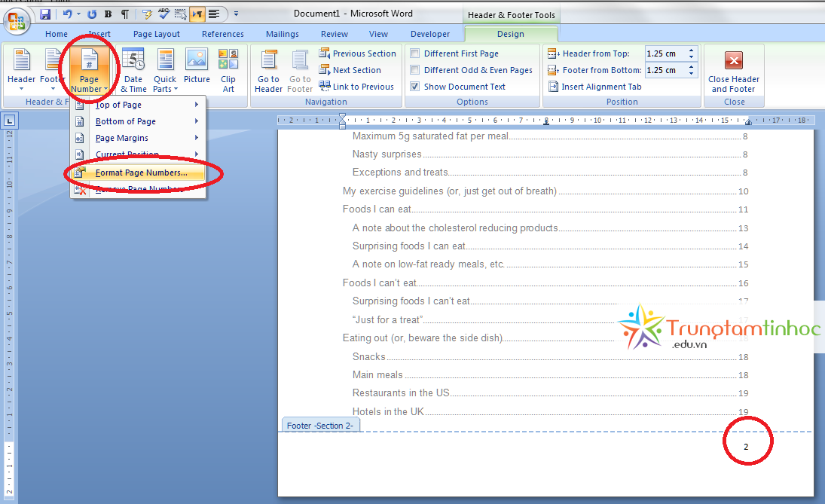Select the align left text icon

pos(214,14)
